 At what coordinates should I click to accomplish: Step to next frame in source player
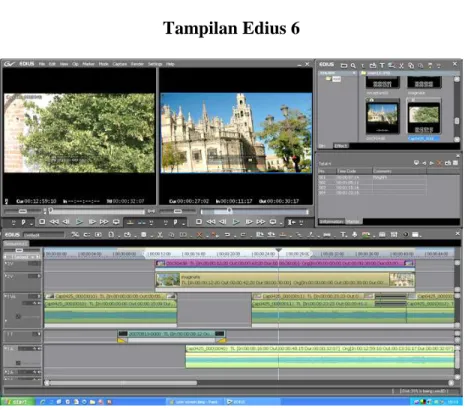click(x=92, y=222)
